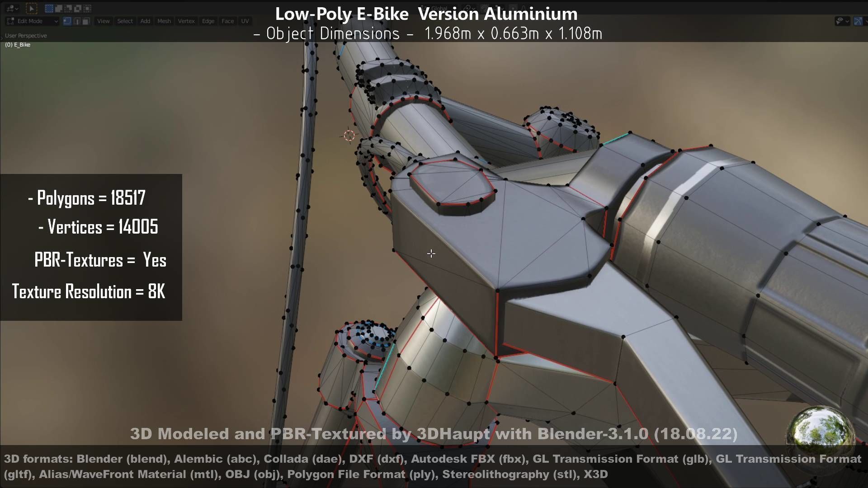
Task: Open the Edit Mode dropdown
Action: point(32,21)
